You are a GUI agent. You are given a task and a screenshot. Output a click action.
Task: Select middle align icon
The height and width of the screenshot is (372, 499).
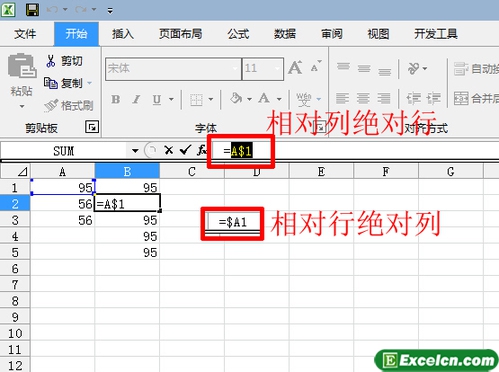(x=364, y=68)
